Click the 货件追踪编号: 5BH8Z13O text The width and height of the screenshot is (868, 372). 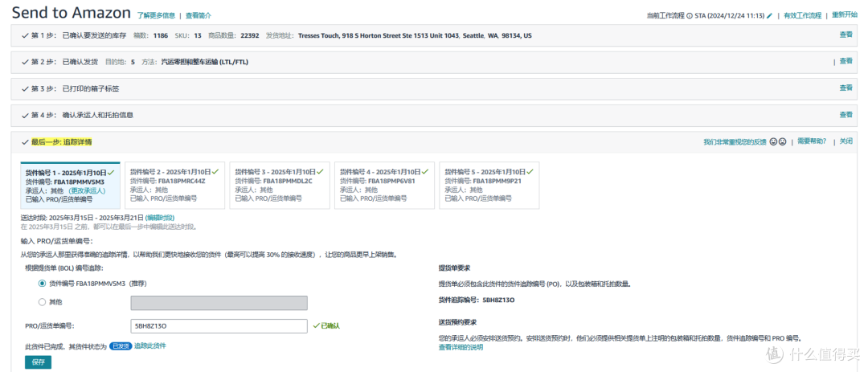pos(476,300)
